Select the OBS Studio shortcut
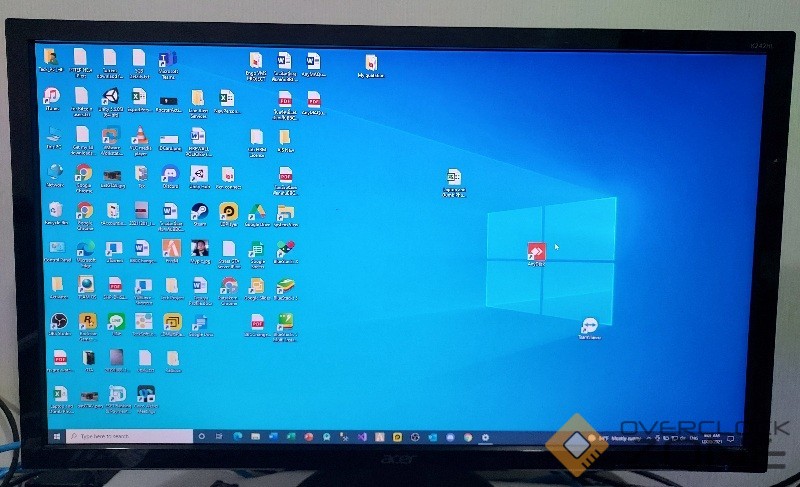 59,322
